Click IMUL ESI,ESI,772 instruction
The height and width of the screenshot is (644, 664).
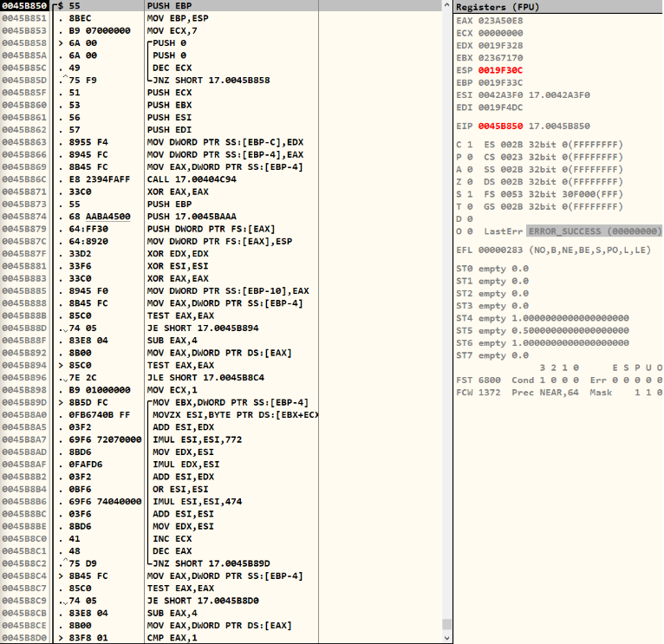(x=198, y=439)
